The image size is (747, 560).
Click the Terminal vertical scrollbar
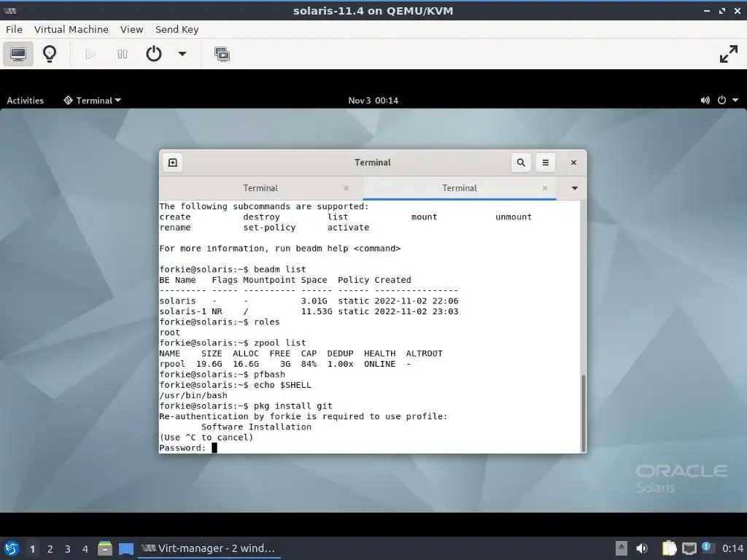coord(583,413)
